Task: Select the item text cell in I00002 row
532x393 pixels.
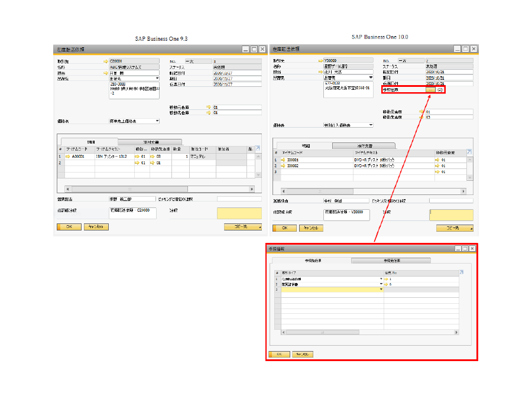Action: point(394,166)
